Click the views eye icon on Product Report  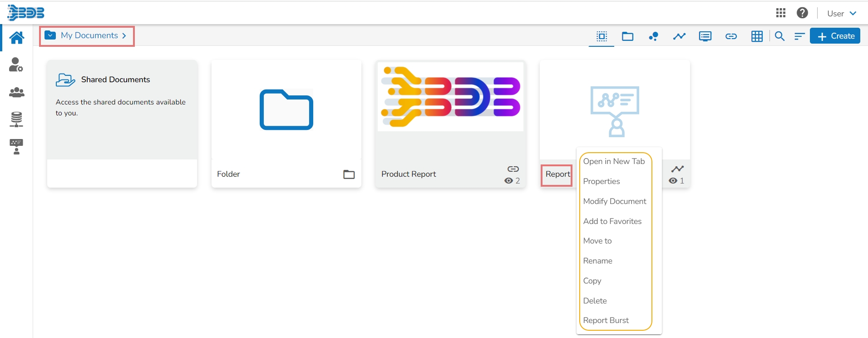[x=508, y=181]
